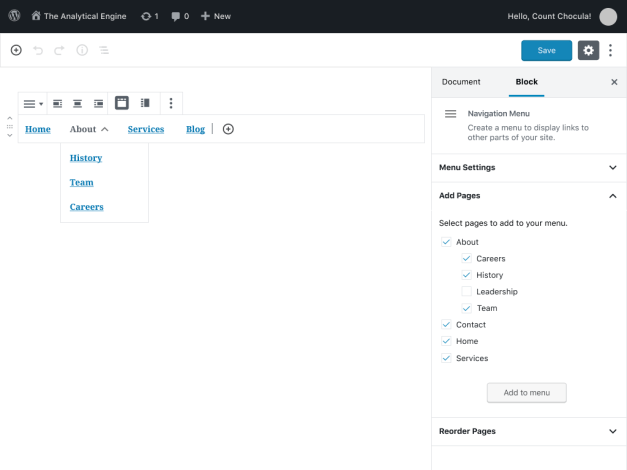This screenshot has height=470, width=627.
Task: Switch to the Document tab
Action: point(461,82)
